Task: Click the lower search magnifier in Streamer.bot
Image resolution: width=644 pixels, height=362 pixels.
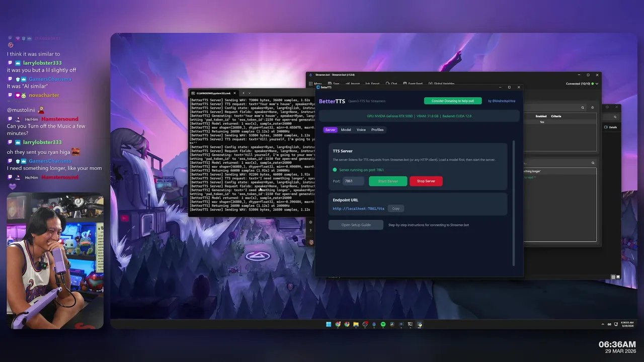Action: [593, 163]
